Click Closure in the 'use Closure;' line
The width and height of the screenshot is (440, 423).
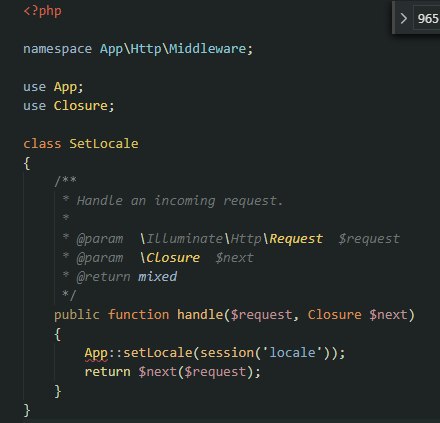coord(81,106)
